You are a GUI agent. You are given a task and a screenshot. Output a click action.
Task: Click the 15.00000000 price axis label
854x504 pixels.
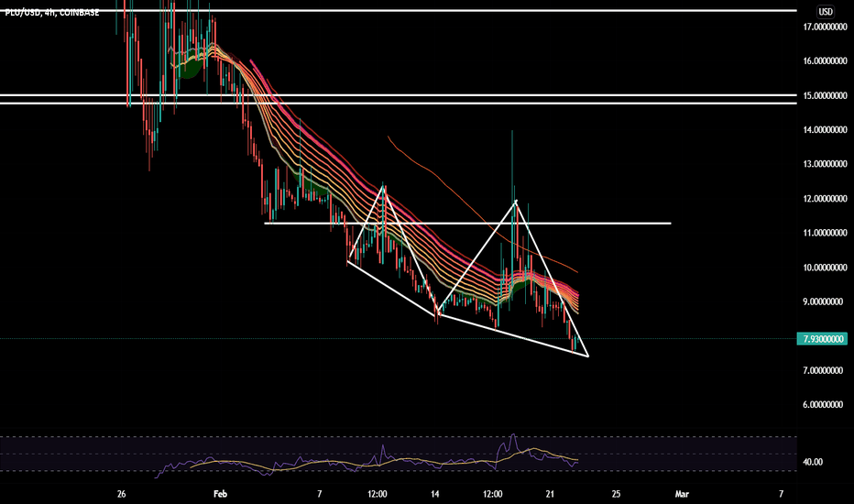(x=825, y=95)
